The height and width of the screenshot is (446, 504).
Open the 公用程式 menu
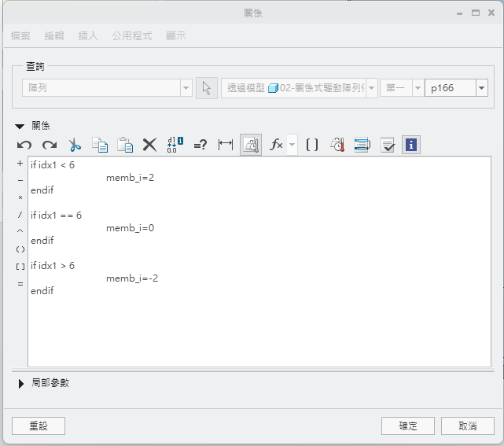pos(132,36)
